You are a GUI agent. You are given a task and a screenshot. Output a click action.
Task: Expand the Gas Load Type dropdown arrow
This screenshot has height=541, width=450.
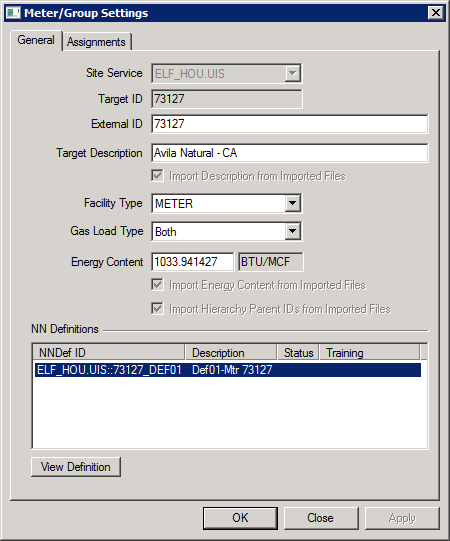pyautogui.click(x=292, y=231)
